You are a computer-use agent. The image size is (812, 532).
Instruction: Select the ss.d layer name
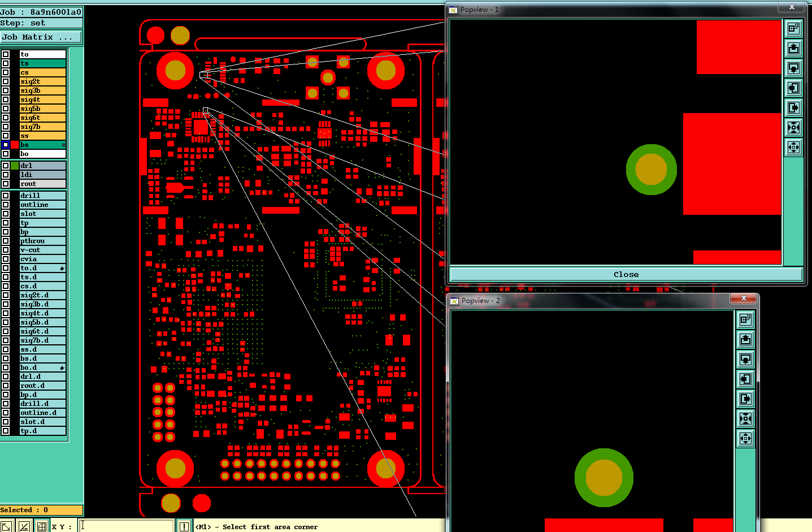pos(43,349)
